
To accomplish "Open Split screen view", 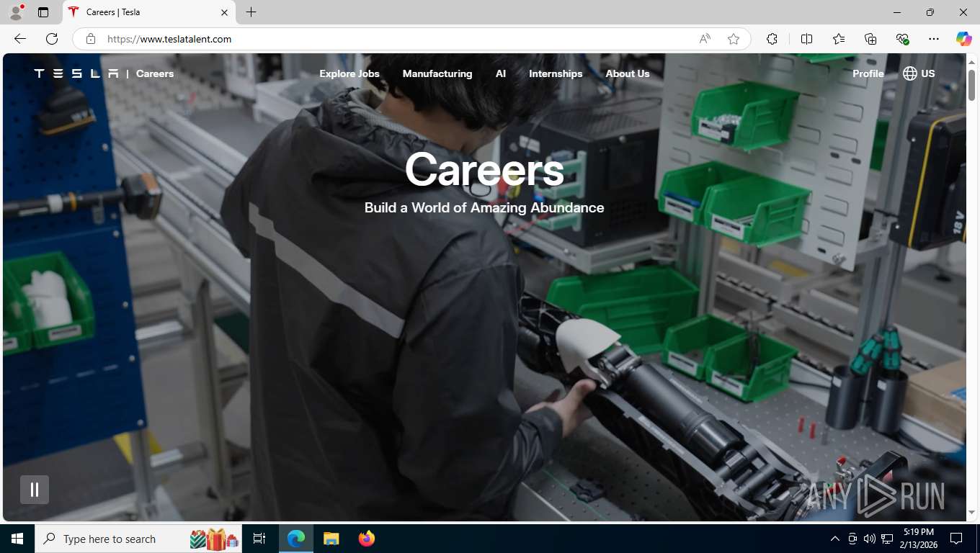I will (806, 39).
